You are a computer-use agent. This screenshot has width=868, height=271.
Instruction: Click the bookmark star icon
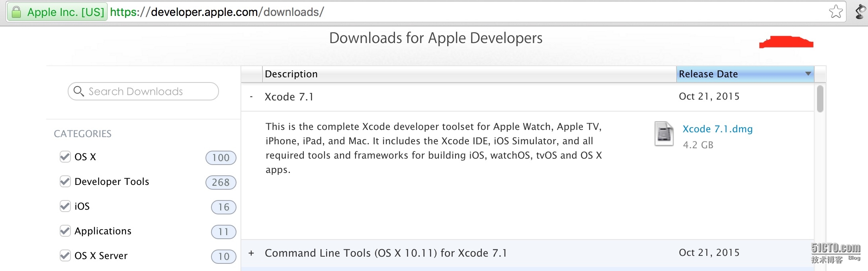tap(836, 12)
